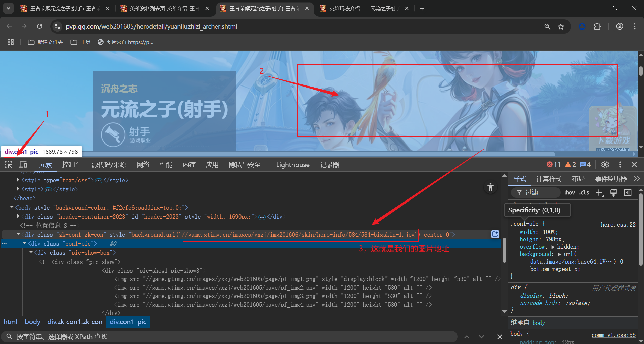The height and width of the screenshot is (344, 644).
Task: Open DevTools settings gear
Action: tap(605, 165)
